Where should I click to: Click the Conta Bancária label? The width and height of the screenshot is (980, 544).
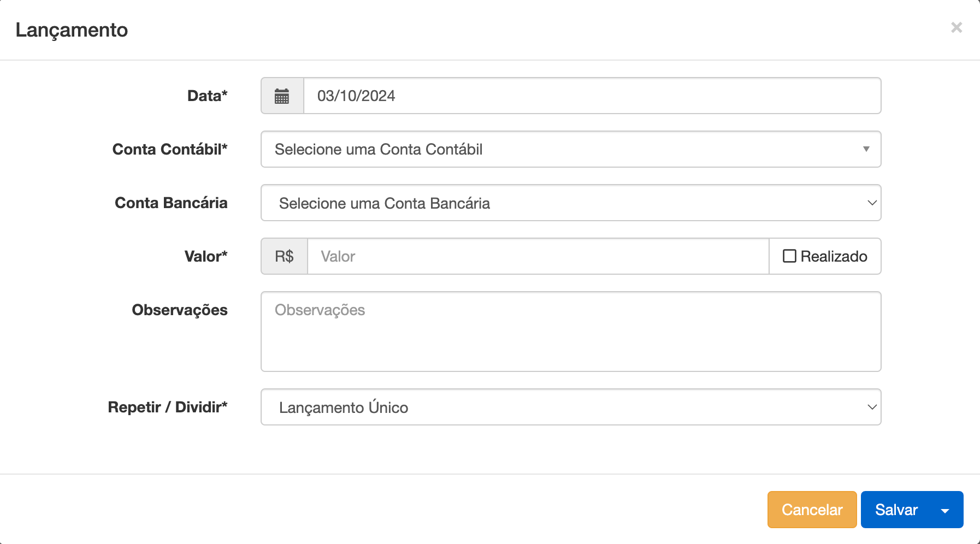pyautogui.click(x=171, y=203)
